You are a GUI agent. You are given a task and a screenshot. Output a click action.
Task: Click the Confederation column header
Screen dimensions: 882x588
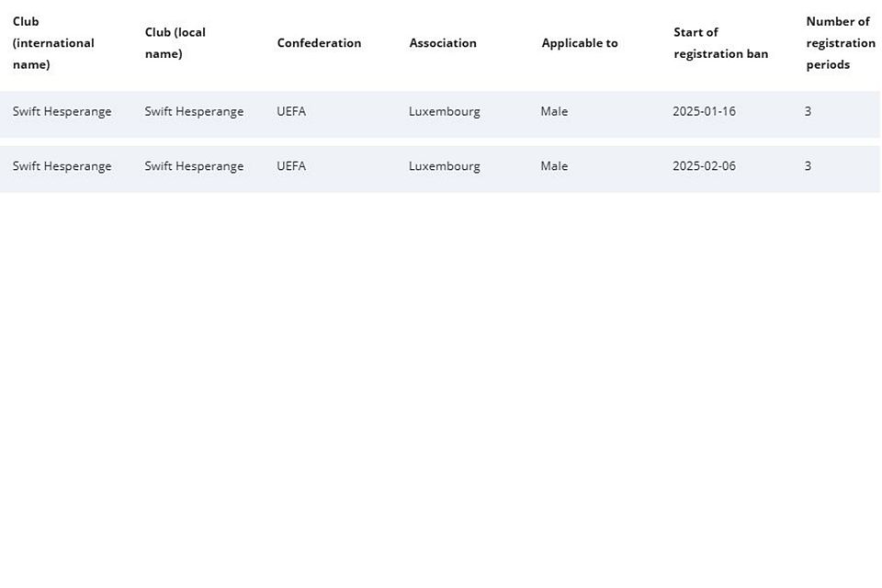(319, 43)
